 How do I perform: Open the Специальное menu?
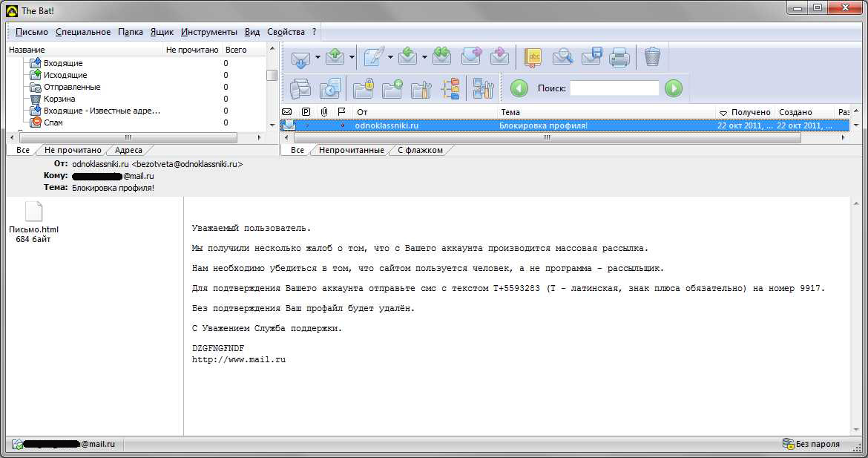pyautogui.click(x=83, y=32)
